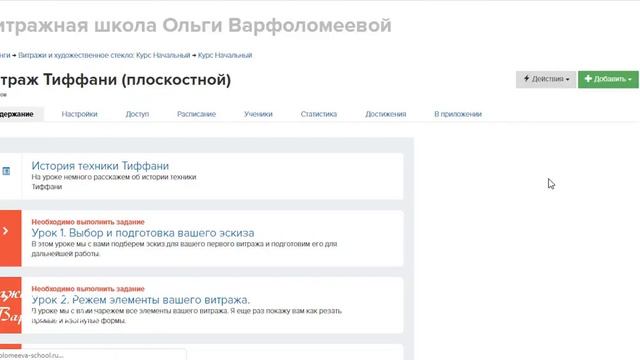Click the Необходимо выполнить задание label above Урок 2
Viewport: 640px width, 360px height.
pyautogui.click(x=88, y=289)
